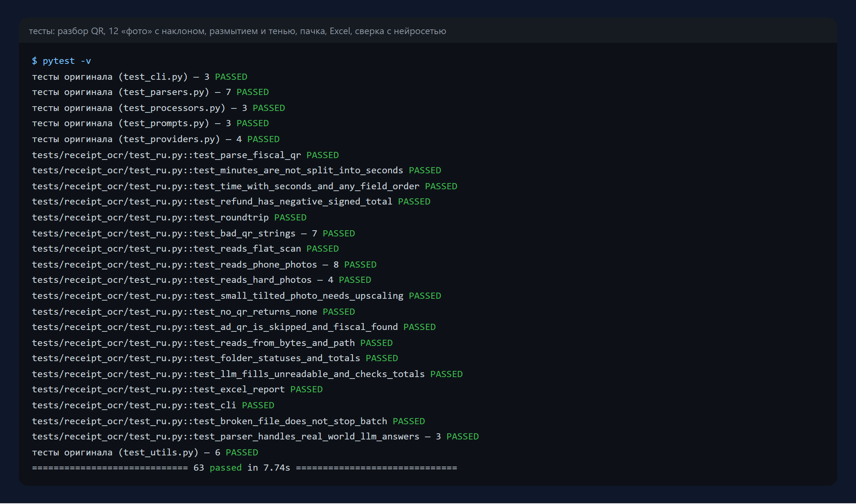Click test_folder_statuses_and_totals line

[215, 358]
